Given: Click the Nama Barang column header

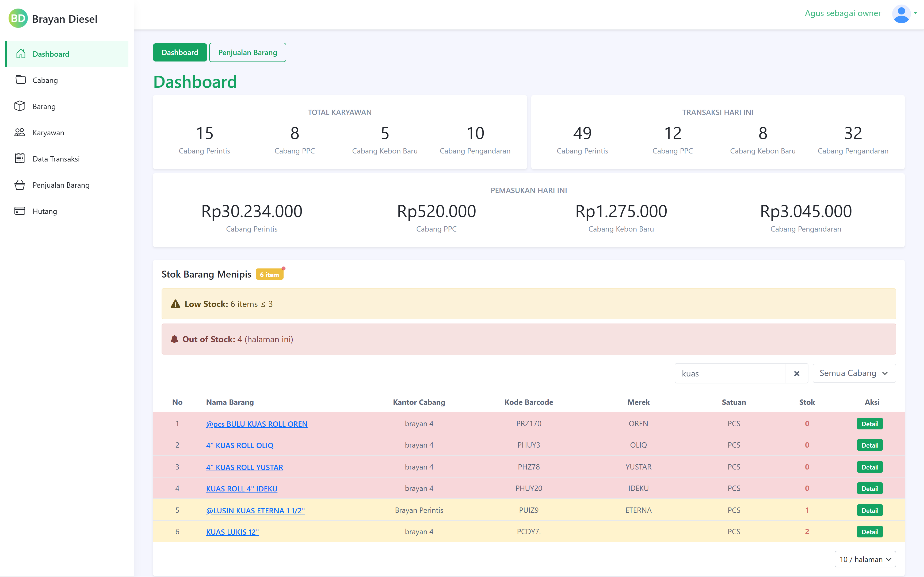Looking at the screenshot, I should [x=230, y=402].
